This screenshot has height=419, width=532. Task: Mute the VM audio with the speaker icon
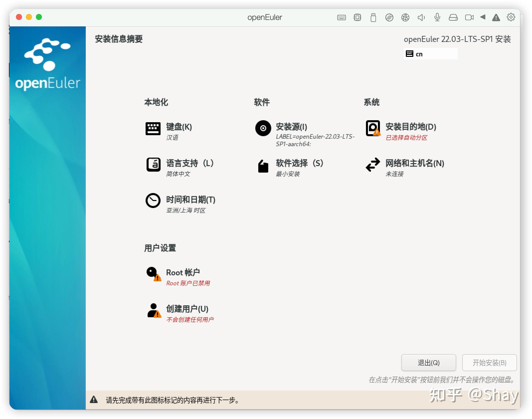pos(421,17)
